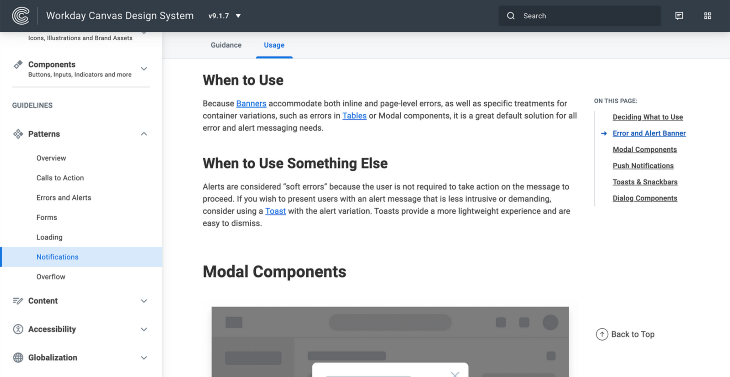The height and width of the screenshot is (377, 730).
Task: Go to Errors and Alerts page
Action: [64, 198]
